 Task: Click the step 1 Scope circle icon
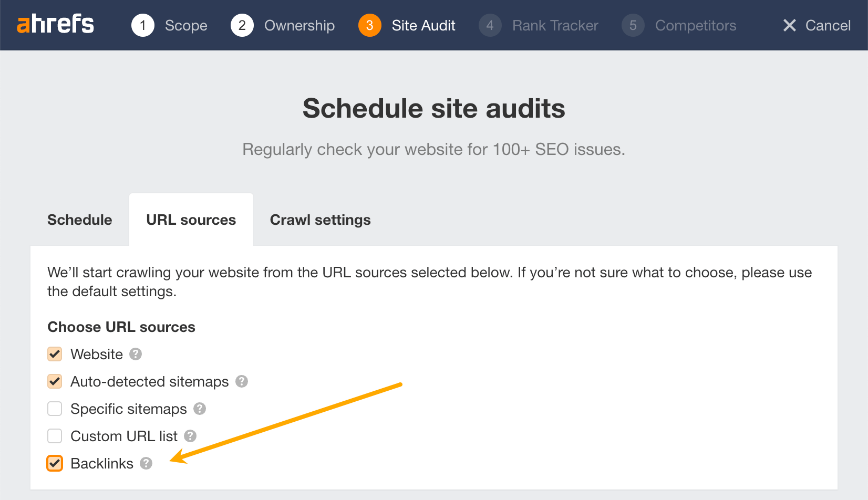(x=142, y=25)
